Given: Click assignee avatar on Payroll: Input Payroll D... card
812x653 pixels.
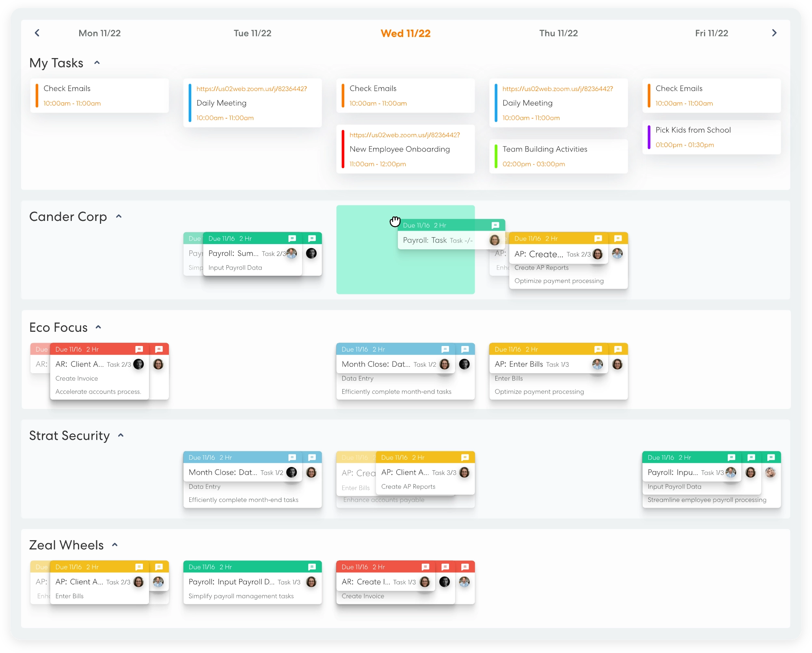Looking at the screenshot, I should coord(311,582).
